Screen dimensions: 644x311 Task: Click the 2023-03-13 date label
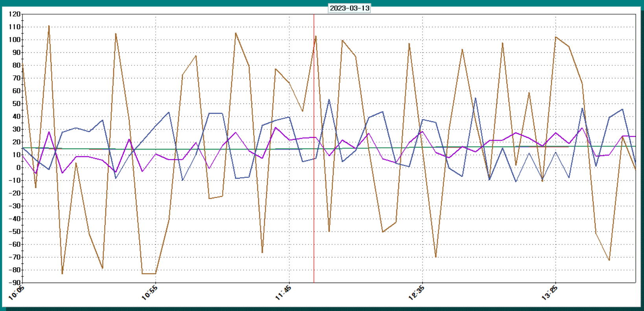coord(349,8)
